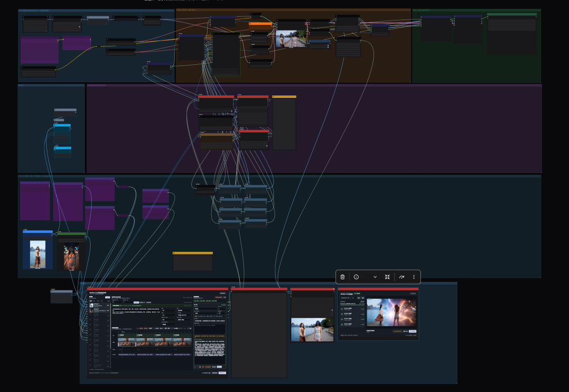Toggle bypass with the curved arrow icon

[x=401, y=277]
